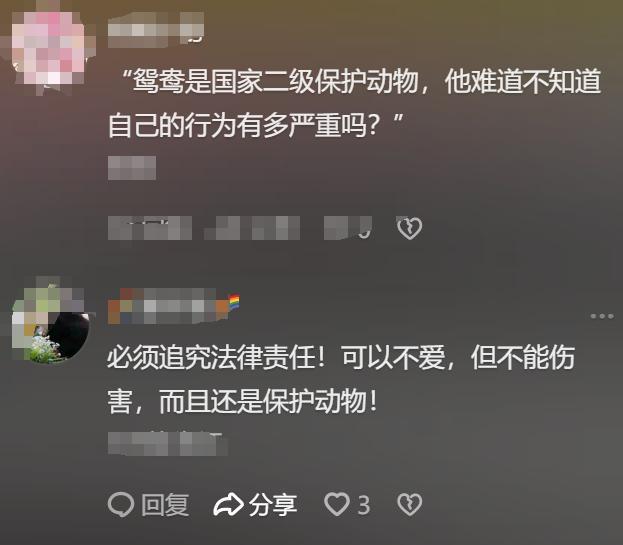Open the second commenter's blurred username

168,306
